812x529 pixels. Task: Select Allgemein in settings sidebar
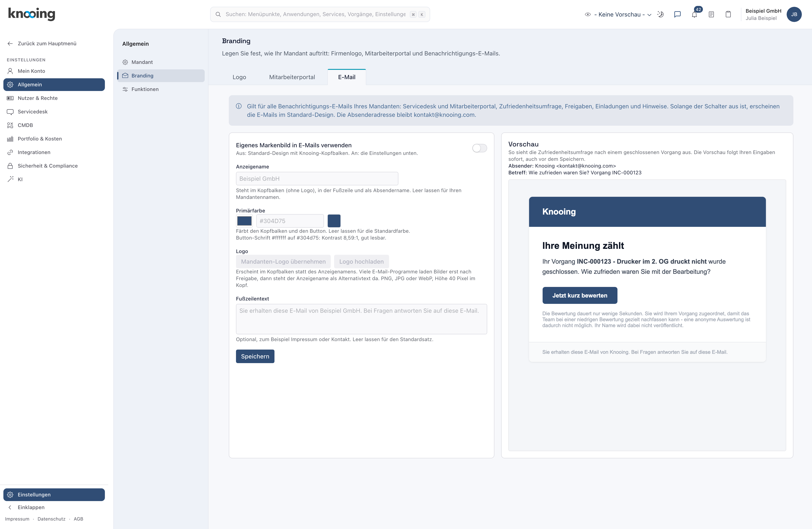pyautogui.click(x=54, y=85)
